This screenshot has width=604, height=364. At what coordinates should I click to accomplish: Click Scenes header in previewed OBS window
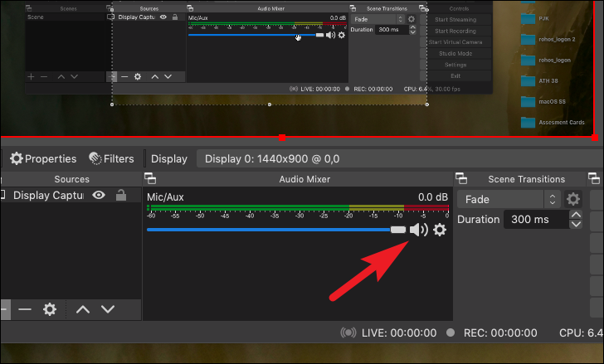click(x=69, y=8)
